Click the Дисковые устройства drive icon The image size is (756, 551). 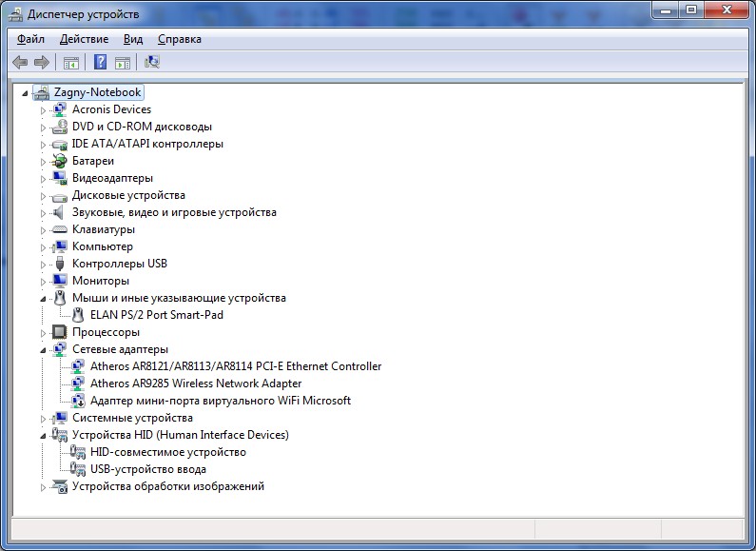tap(59, 196)
